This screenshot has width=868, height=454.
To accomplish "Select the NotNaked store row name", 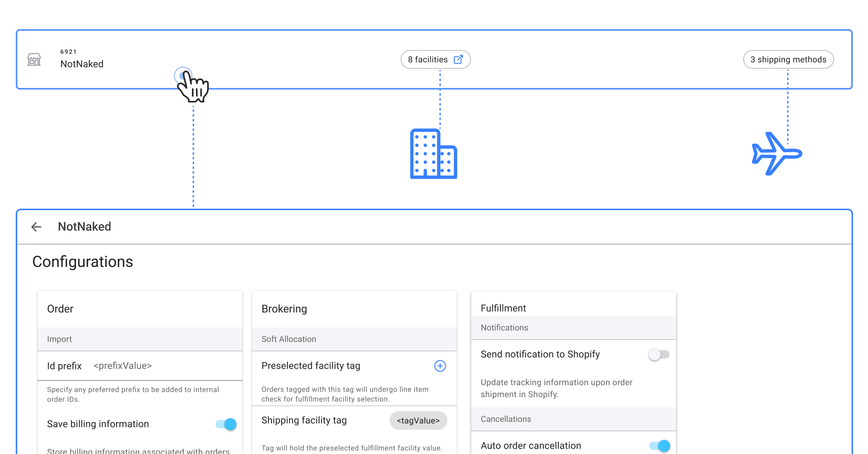I will click(x=82, y=64).
